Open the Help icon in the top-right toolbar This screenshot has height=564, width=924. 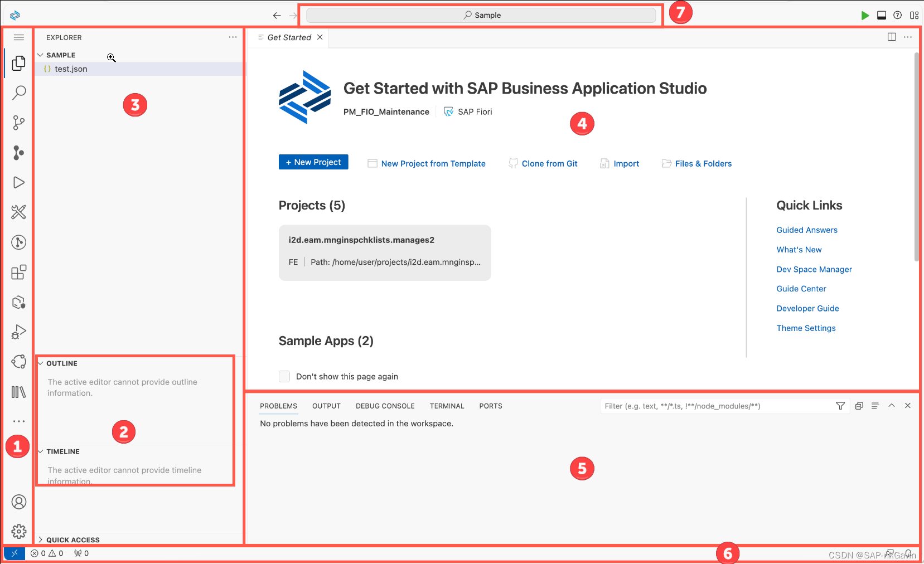click(898, 15)
